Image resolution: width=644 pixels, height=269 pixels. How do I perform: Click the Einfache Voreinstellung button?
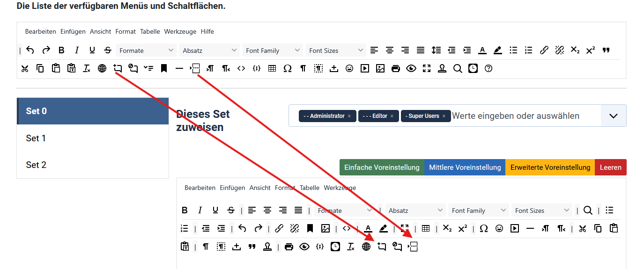pos(382,167)
